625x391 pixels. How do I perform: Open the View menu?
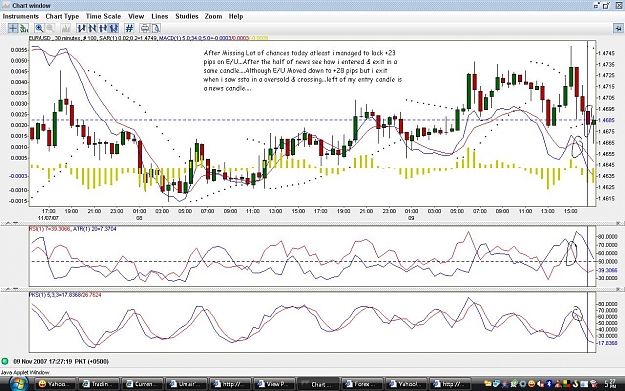click(136, 16)
